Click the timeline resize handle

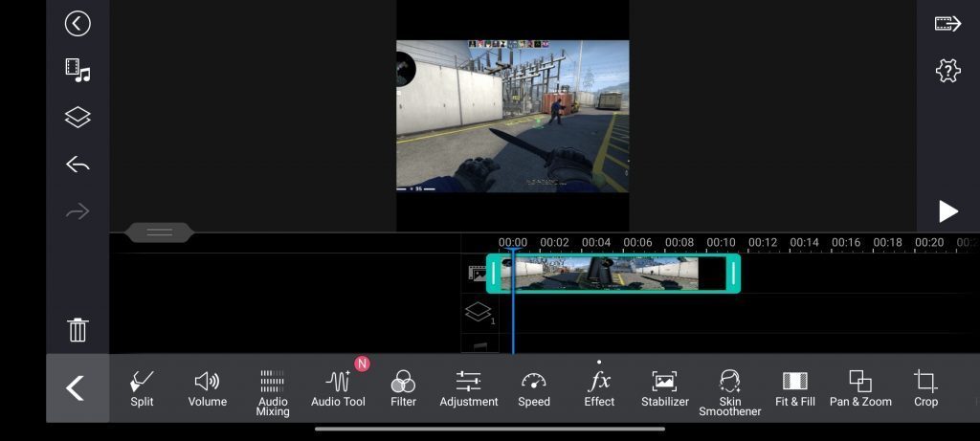point(159,232)
